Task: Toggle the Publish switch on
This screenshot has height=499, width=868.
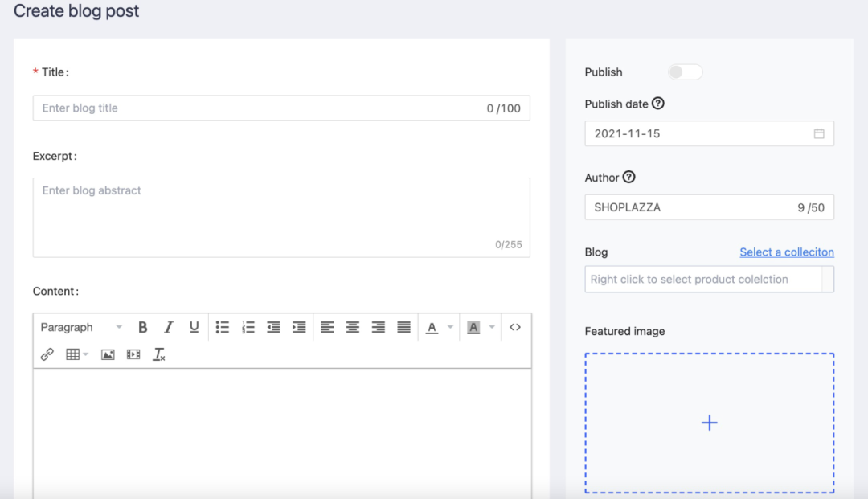Action: pos(686,72)
